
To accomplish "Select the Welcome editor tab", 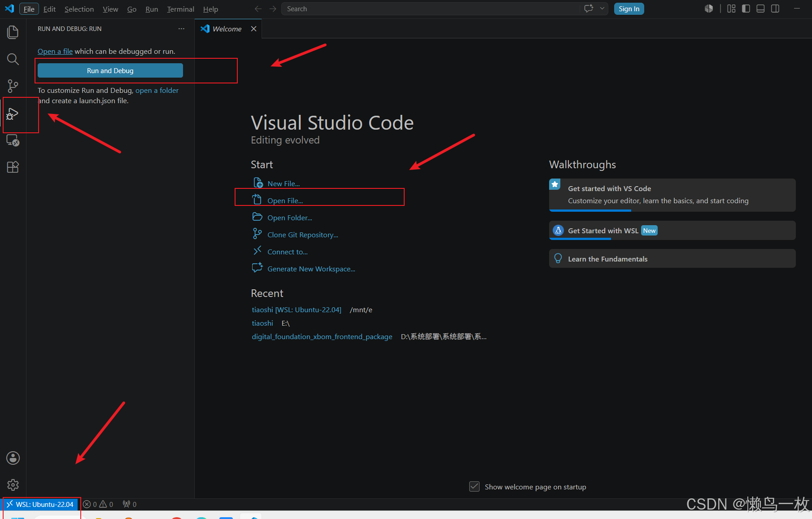I will [228, 29].
